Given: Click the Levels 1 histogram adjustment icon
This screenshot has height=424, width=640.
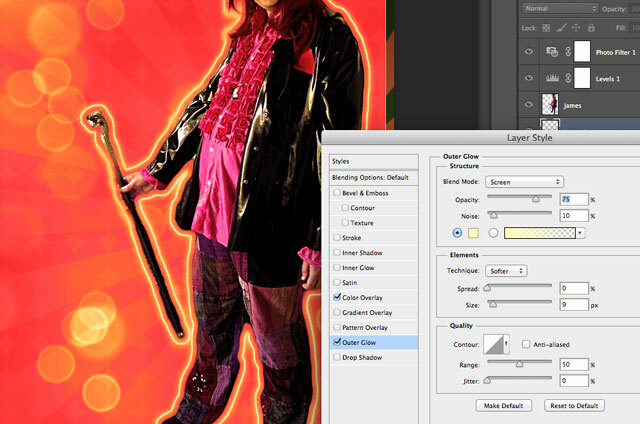Looking at the screenshot, I should pyautogui.click(x=552, y=78).
